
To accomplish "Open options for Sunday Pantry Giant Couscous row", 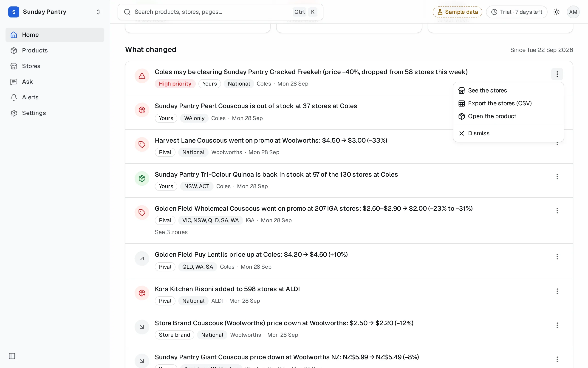I will coord(557,359).
